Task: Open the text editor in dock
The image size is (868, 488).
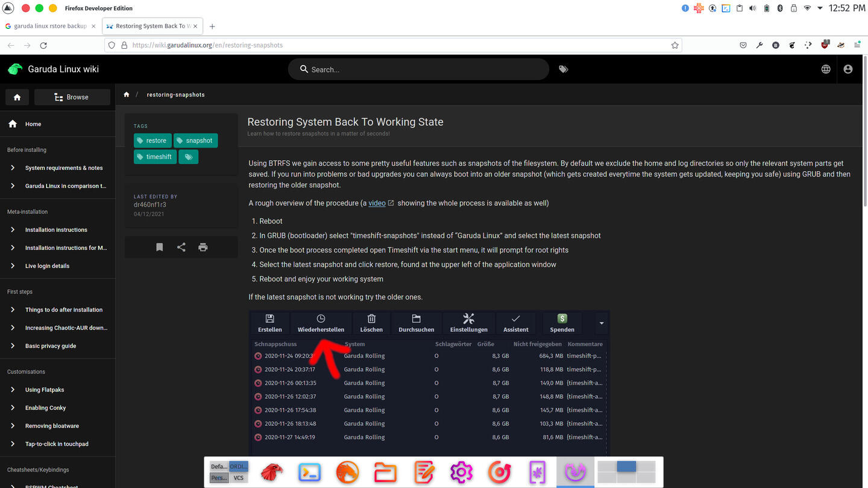Action: (x=423, y=472)
